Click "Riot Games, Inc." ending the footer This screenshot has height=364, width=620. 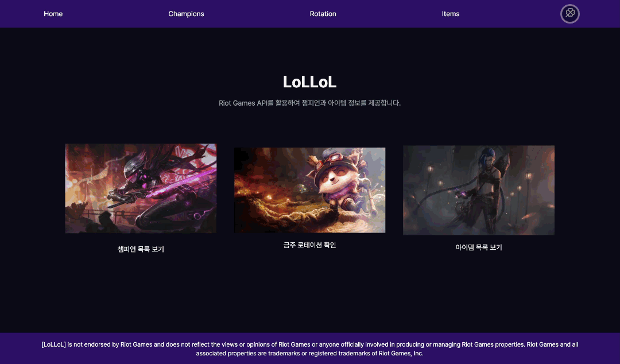(401, 353)
